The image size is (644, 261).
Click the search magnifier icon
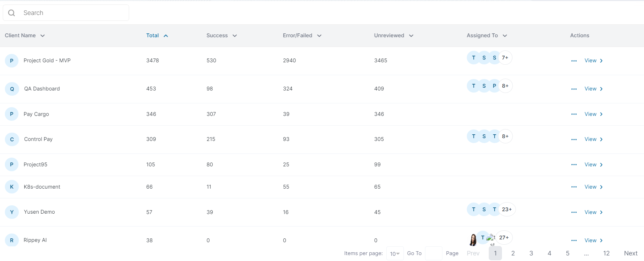tap(11, 13)
